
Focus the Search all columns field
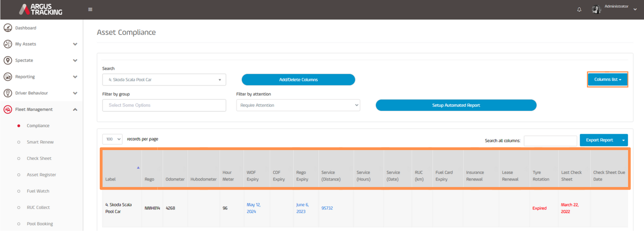[550, 141]
